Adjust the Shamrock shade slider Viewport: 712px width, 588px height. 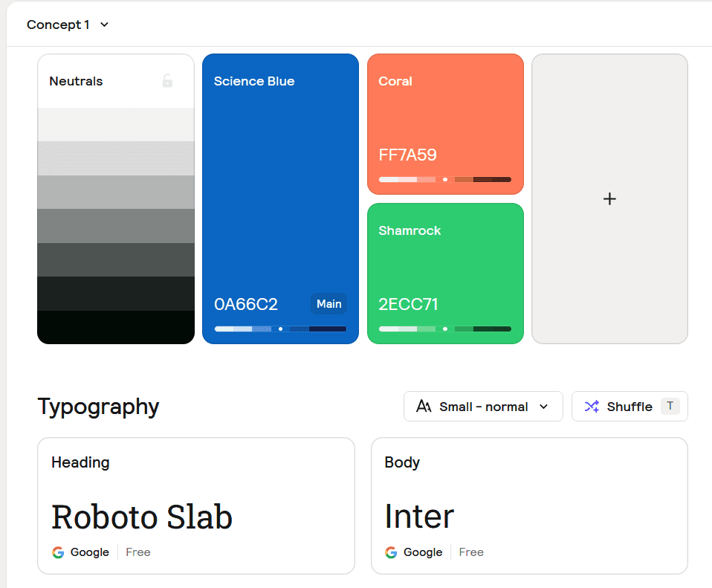[444, 329]
